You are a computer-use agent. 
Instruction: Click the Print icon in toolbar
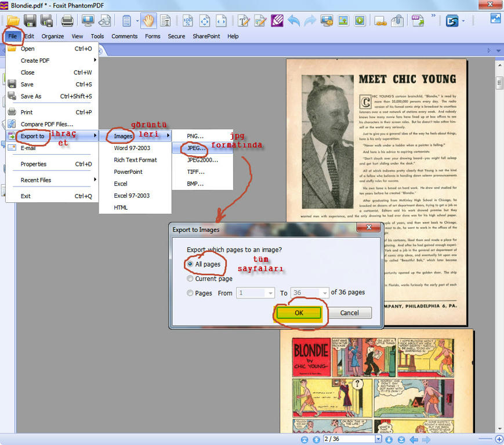pos(67,21)
